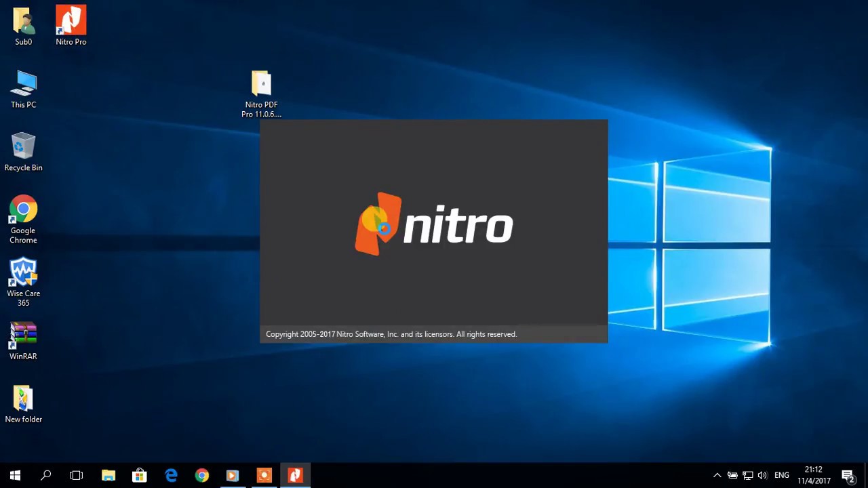Open File Explorer from the taskbar
This screenshot has height=488, width=868.
tap(108, 475)
